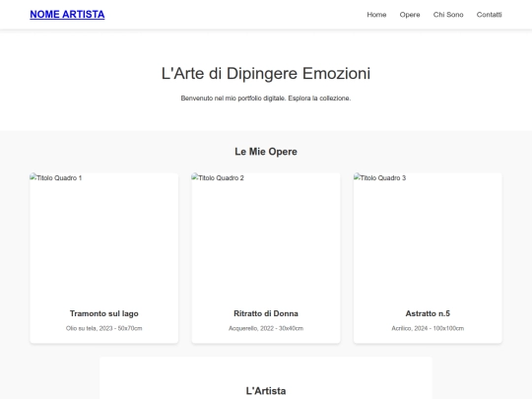Open the Opere navigation link

[410, 15]
